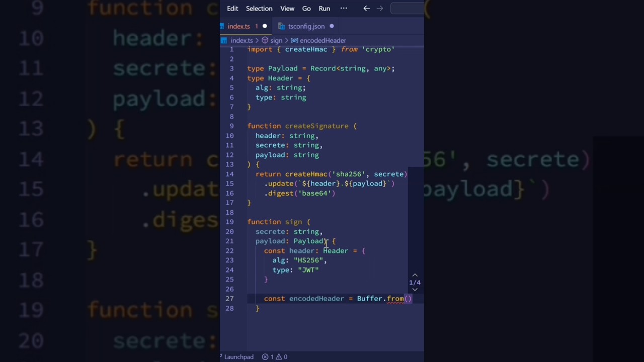Screen dimensions: 644x362
Task: Click Record<string, any> on line 3
Action: [x=351, y=68]
